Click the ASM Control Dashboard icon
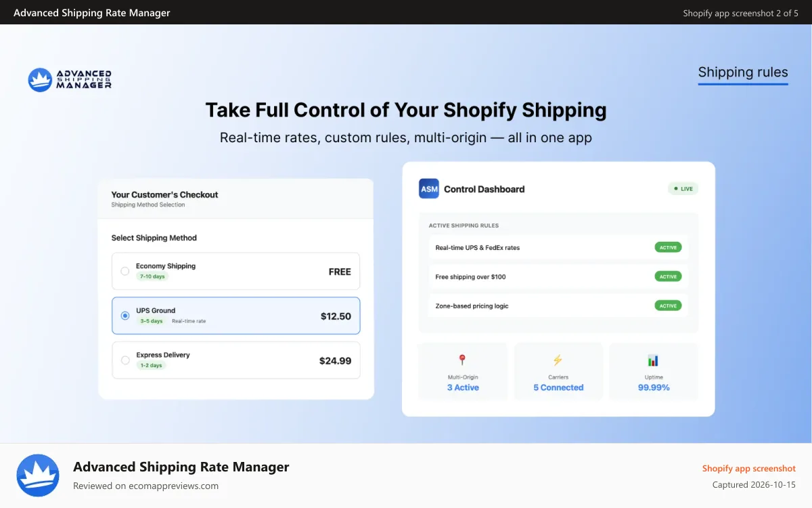This screenshot has height=508, width=812. [x=429, y=189]
